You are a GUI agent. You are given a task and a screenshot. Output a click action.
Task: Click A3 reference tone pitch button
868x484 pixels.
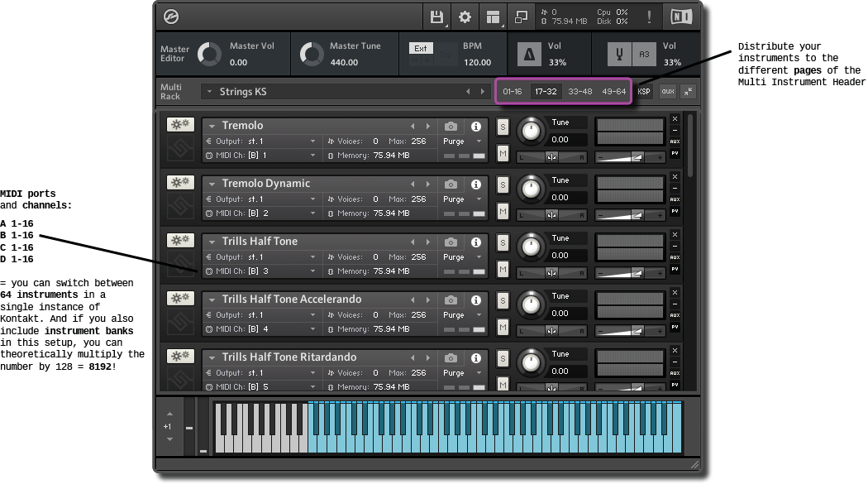644,55
